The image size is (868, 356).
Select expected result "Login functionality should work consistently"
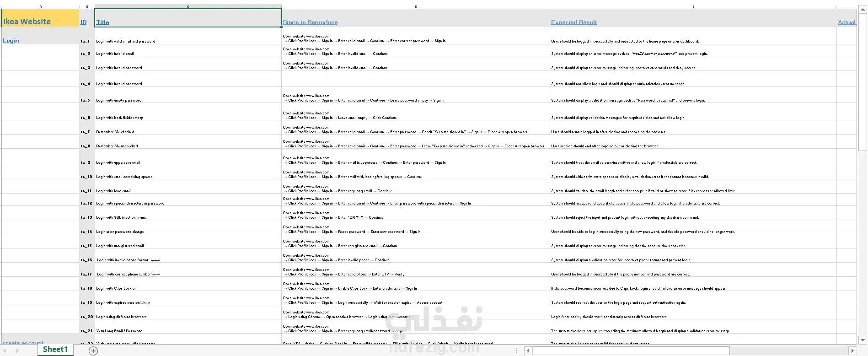point(693,312)
